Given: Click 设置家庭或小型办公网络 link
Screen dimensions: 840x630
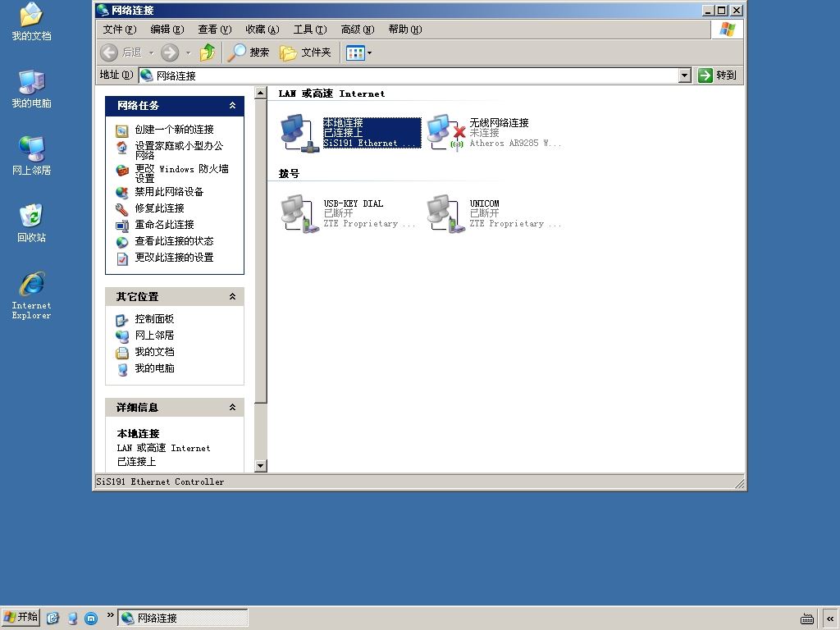Looking at the screenshot, I should (179, 151).
